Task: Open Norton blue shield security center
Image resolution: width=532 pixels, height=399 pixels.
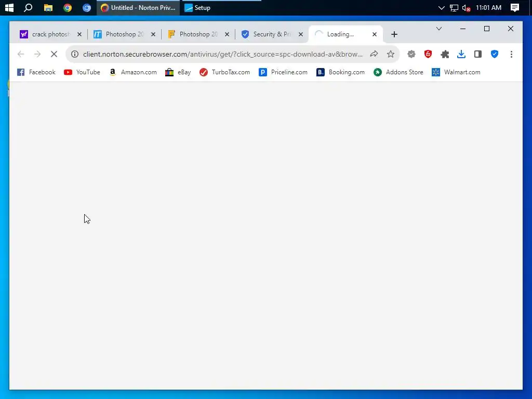Action: point(495,54)
